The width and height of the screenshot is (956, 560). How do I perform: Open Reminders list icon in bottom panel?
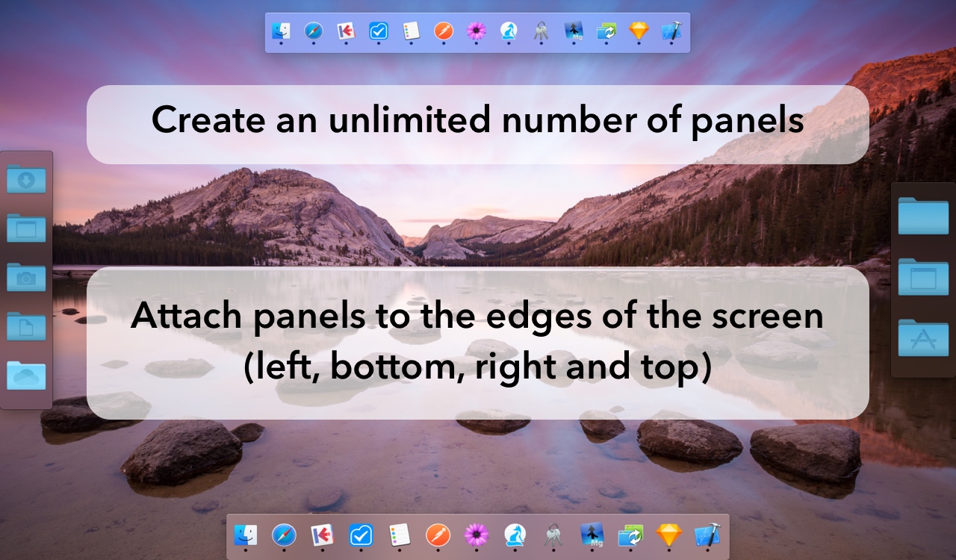tap(400, 535)
